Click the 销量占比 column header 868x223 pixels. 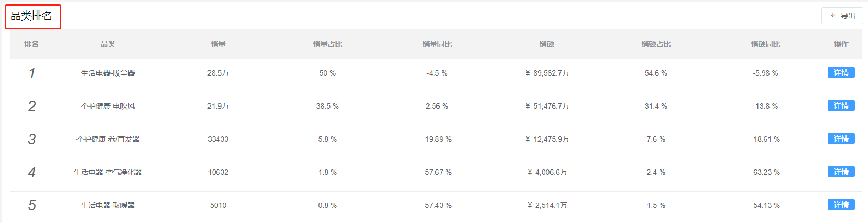click(x=327, y=44)
